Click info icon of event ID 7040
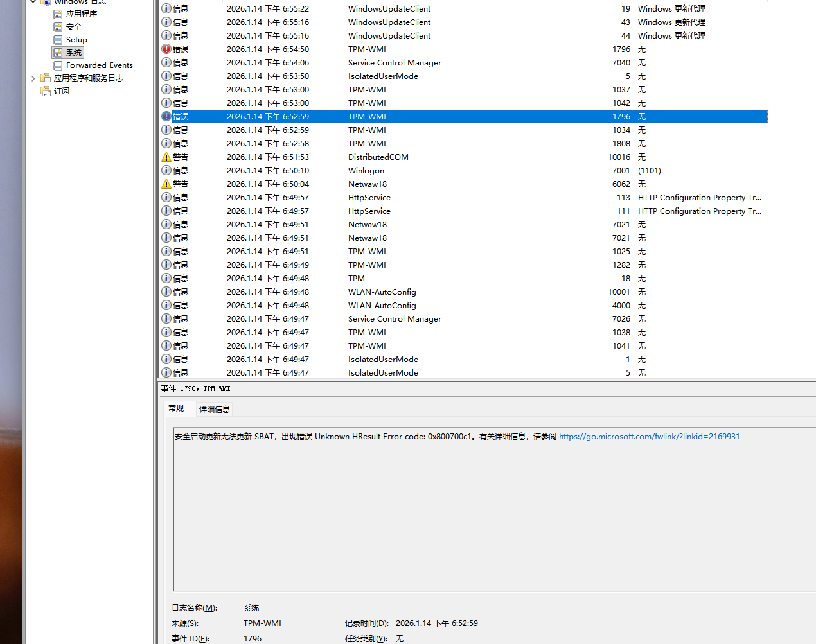Screen dimensions: 816x644 click(166, 62)
